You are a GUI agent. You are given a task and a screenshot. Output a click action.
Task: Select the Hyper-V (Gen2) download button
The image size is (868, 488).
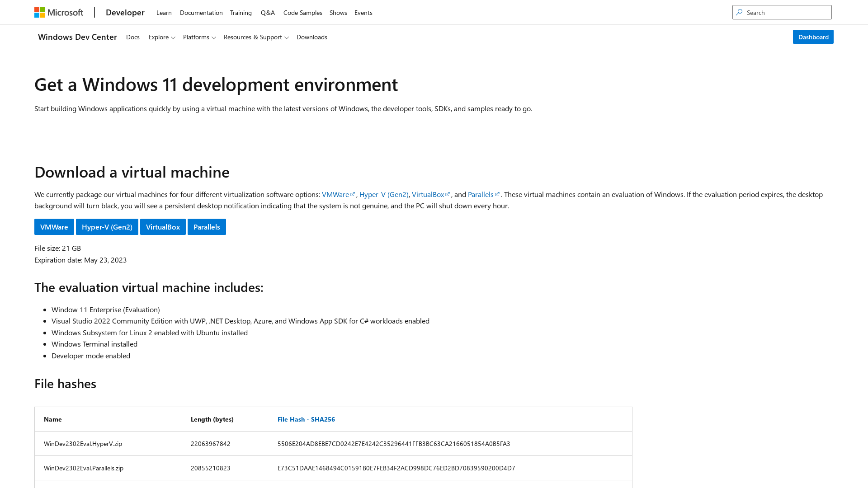(107, 226)
